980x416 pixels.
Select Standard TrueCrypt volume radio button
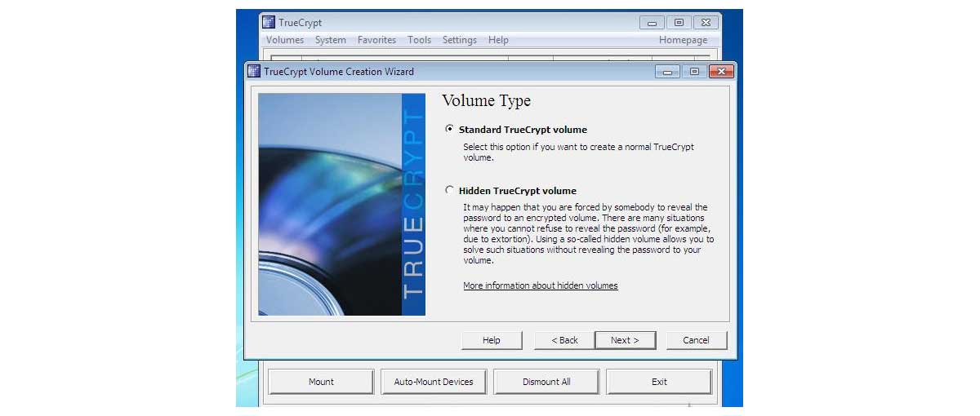pyautogui.click(x=449, y=130)
